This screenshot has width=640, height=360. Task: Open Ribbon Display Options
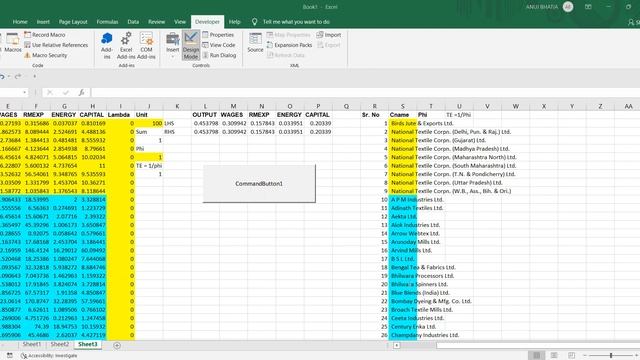click(588, 7)
